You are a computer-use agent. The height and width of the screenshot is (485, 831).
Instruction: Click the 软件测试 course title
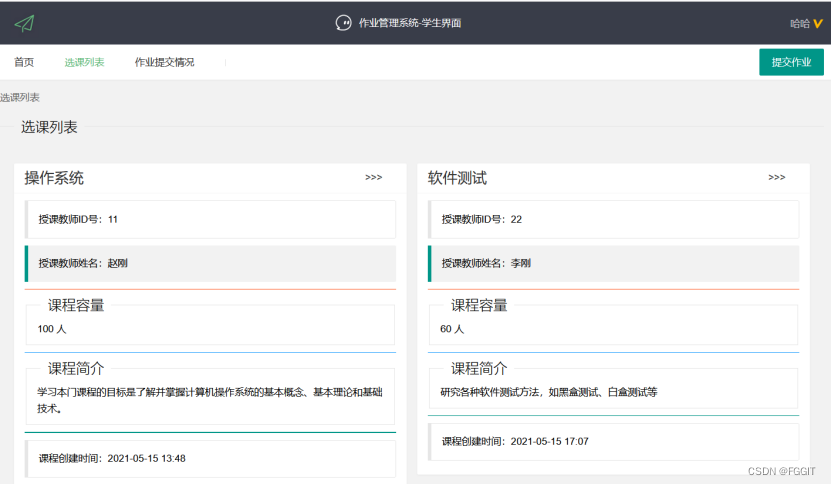tap(457, 178)
